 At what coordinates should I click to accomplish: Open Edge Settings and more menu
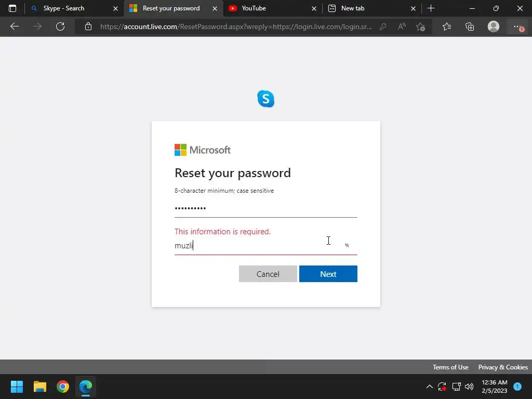click(x=518, y=27)
